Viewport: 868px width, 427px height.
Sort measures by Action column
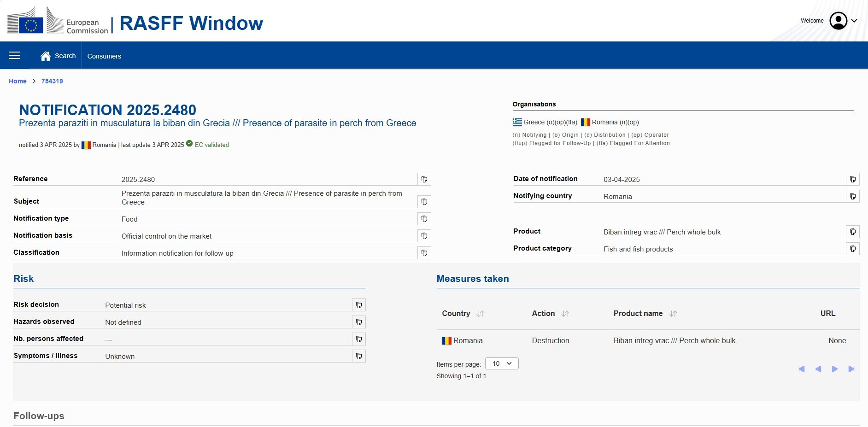[x=565, y=314]
